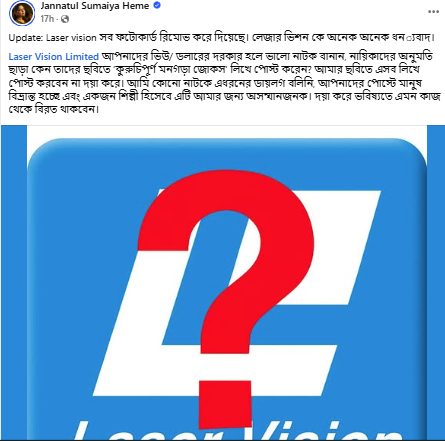Open the three-dot post options menu
Image resolution: width=445 pixels, height=441 pixels.
(x=433, y=12)
